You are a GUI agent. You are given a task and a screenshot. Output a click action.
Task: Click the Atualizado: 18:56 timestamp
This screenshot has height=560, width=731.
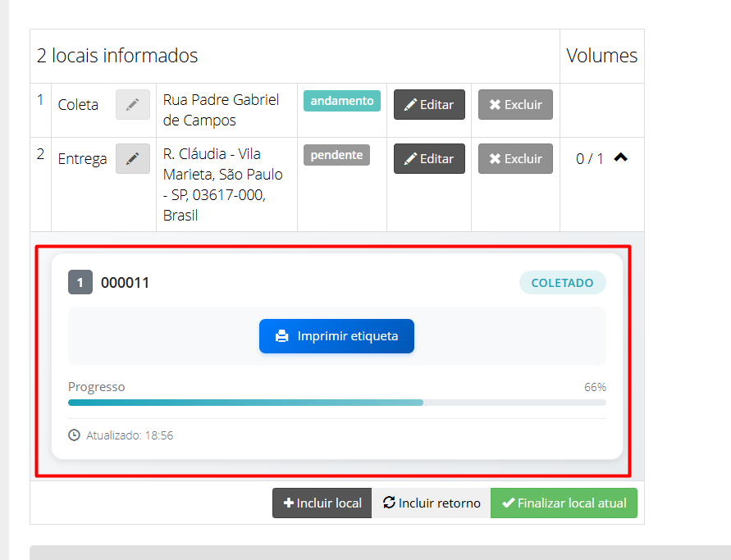coord(130,435)
